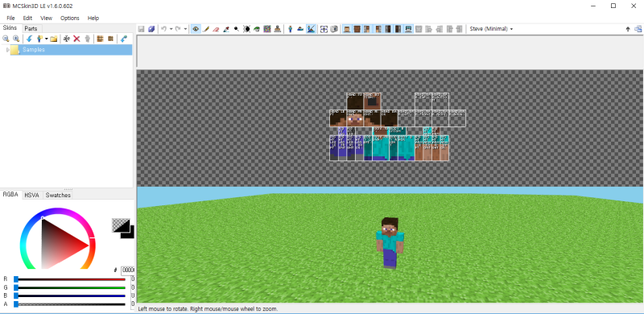The image size is (644, 314).
Task: Select the Stamp tool icon
Action: (277, 29)
